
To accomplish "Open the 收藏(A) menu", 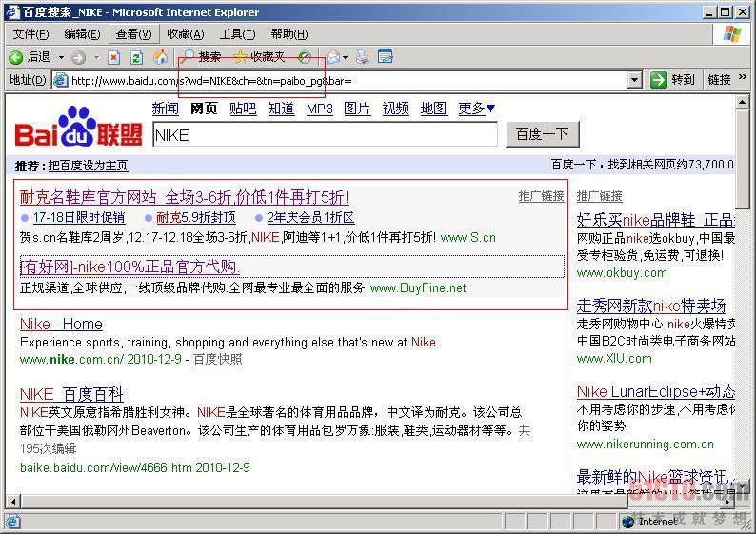I will click(186, 34).
